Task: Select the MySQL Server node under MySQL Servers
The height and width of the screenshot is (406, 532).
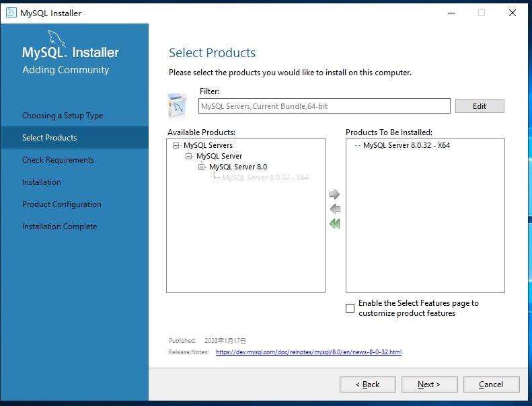Action: (x=219, y=156)
